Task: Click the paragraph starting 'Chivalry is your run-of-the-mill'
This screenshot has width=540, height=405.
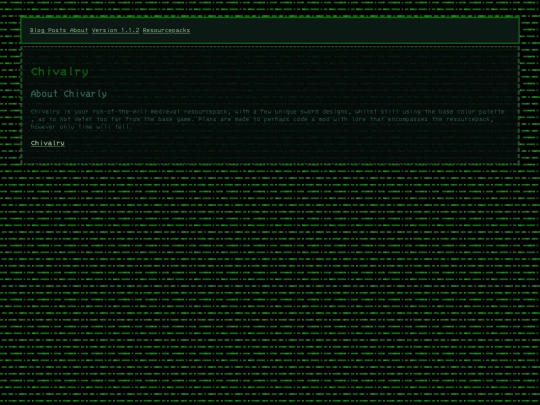Action: tap(268, 119)
